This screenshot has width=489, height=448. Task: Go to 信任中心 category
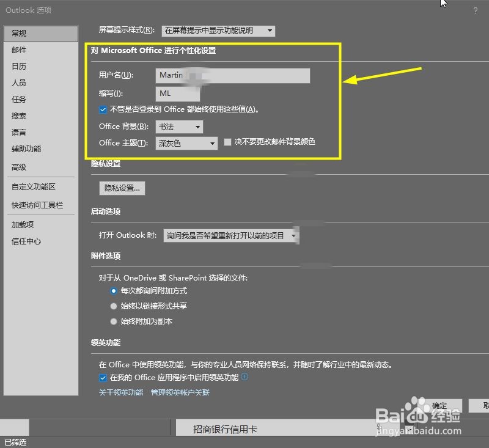tap(41, 241)
